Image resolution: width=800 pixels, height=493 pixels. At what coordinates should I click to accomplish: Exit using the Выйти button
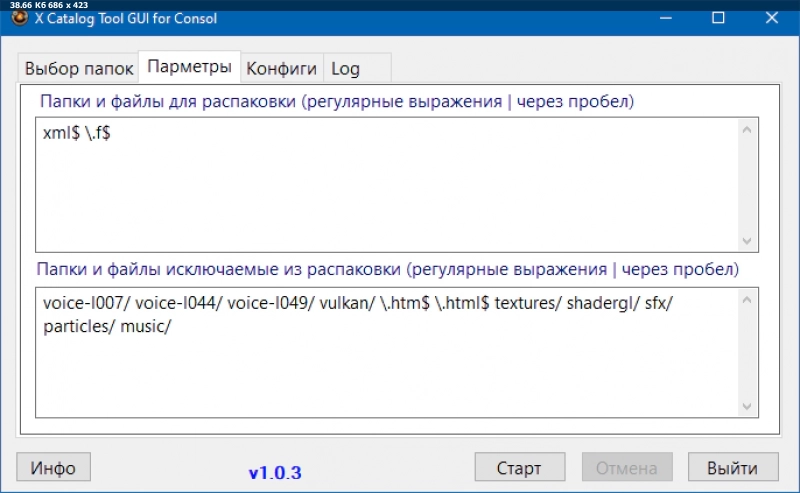(x=733, y=468)
